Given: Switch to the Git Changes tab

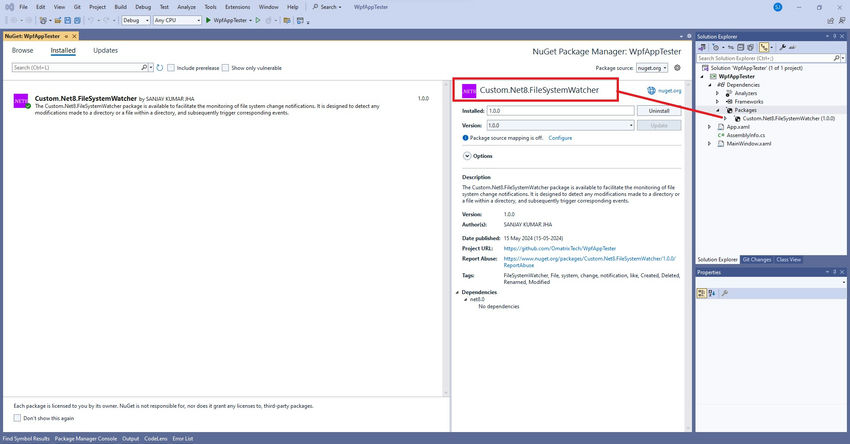Looking at the screenshot, I should pos(757,260).
